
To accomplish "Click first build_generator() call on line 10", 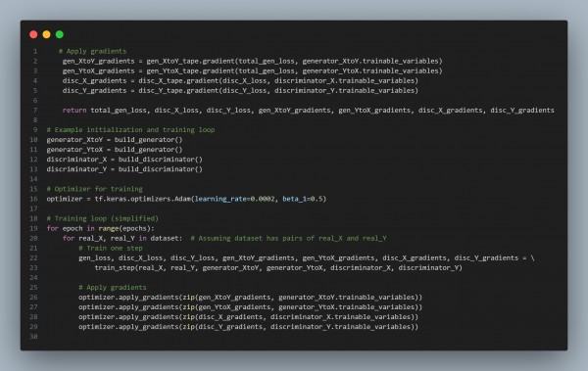I will [149, 140].
